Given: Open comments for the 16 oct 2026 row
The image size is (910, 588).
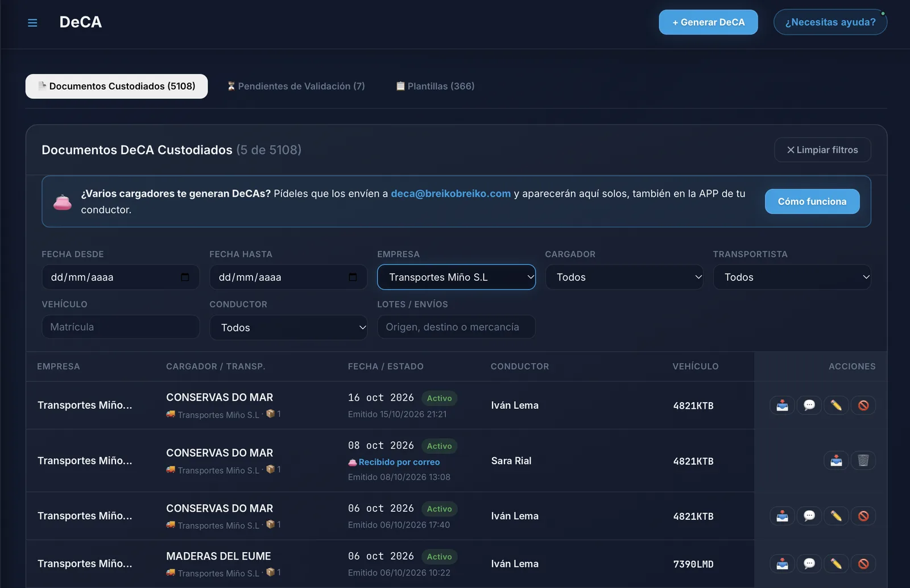Looking at the screenshot, I should point(809,405).
